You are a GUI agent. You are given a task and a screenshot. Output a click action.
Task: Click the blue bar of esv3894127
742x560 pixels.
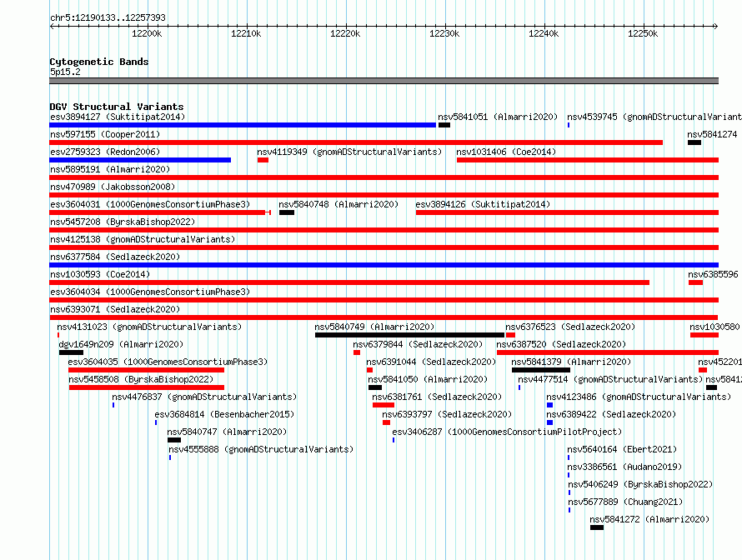click(x=243, y=125)
